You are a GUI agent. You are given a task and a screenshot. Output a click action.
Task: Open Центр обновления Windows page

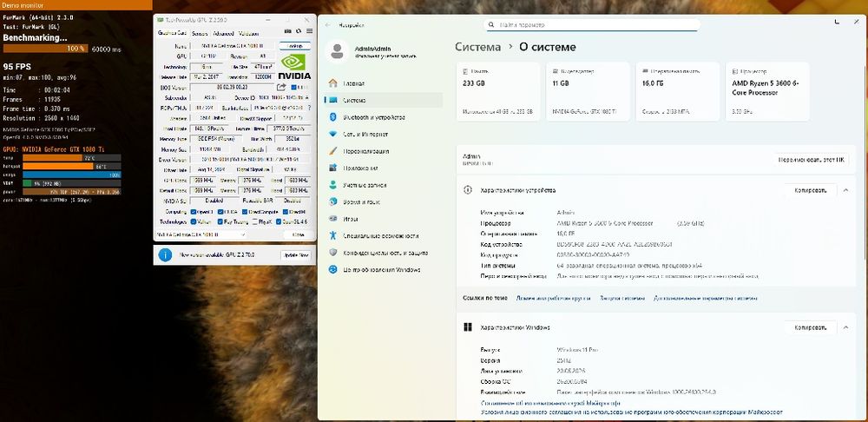click(x=384, y=270)
